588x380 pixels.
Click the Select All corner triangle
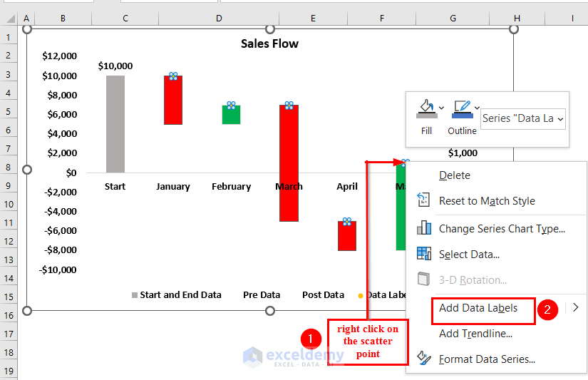(x=11, y=19)
